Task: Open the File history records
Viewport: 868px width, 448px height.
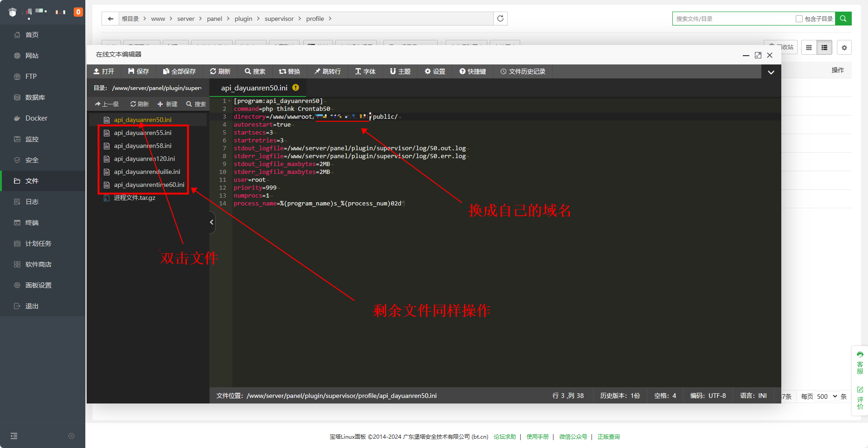Action: coord(523,71)
